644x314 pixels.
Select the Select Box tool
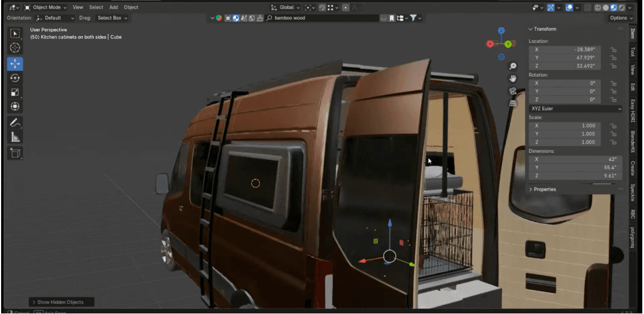pos(15,34)
